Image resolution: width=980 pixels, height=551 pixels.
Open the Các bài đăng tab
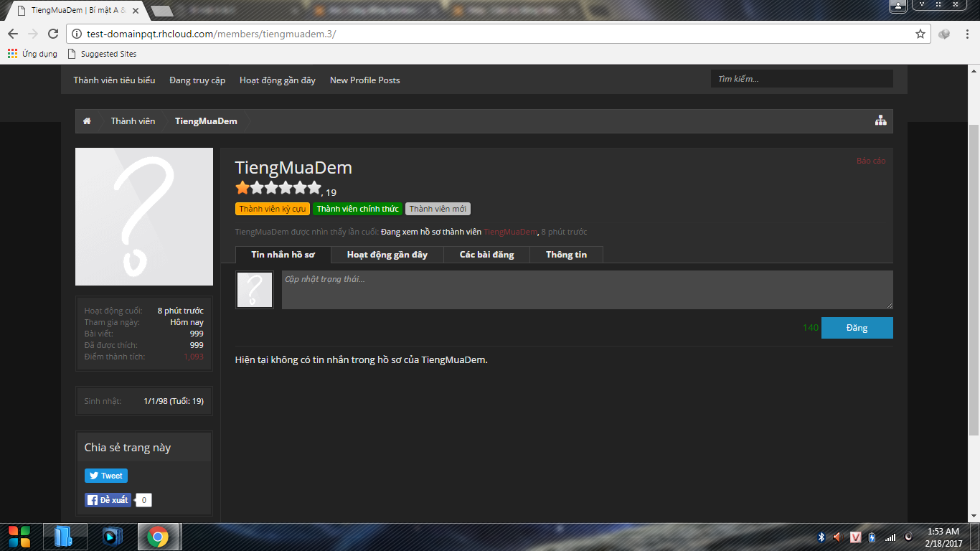tap(486, 255)
